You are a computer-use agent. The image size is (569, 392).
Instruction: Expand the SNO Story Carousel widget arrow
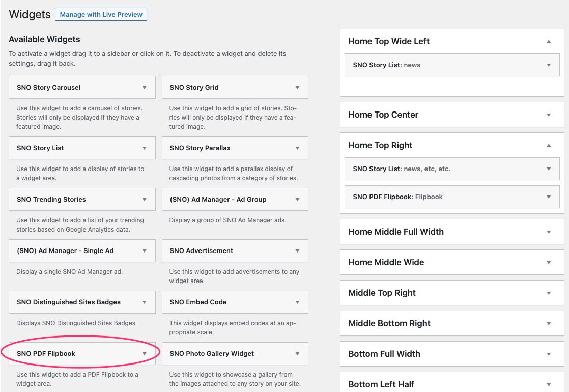pyautogui.click(x=145, y=88)
